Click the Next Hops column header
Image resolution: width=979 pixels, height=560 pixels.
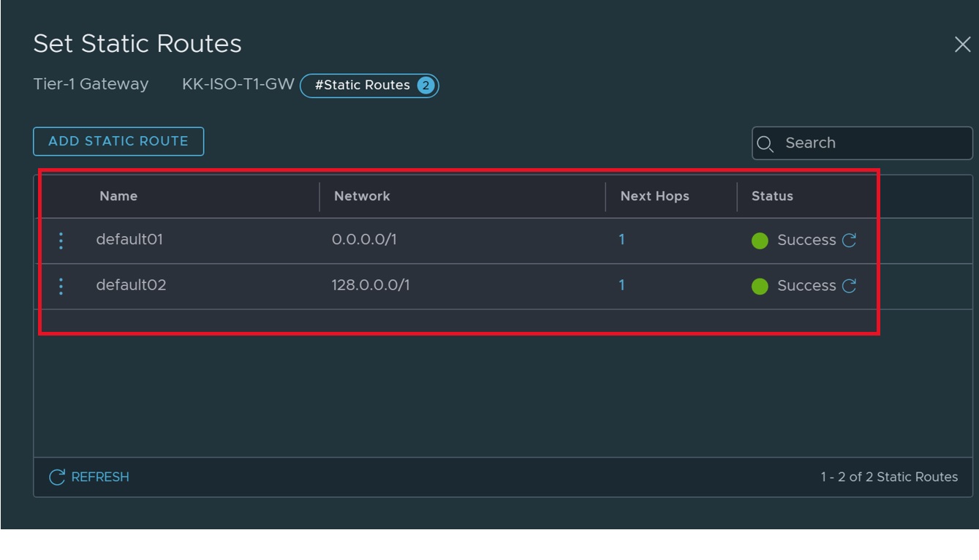click(654, 196)
